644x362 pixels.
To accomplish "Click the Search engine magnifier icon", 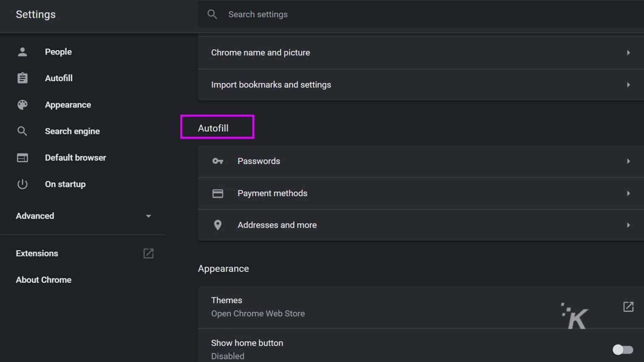I will click(x=22, y=131).
